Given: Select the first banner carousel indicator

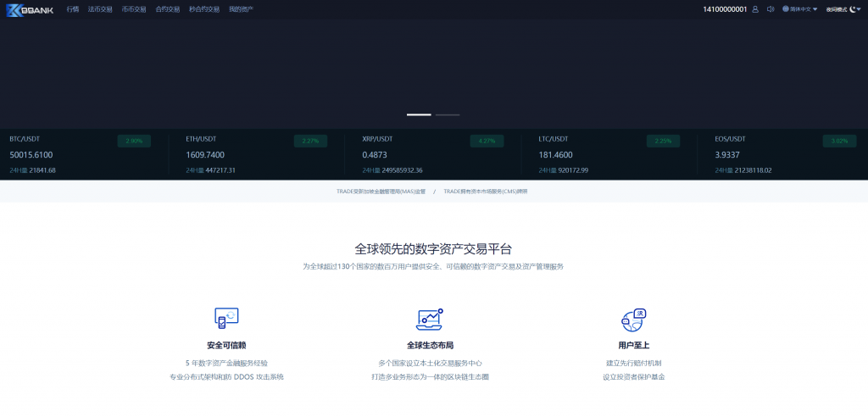Looking at the screenshot, I should coord(419,114).
